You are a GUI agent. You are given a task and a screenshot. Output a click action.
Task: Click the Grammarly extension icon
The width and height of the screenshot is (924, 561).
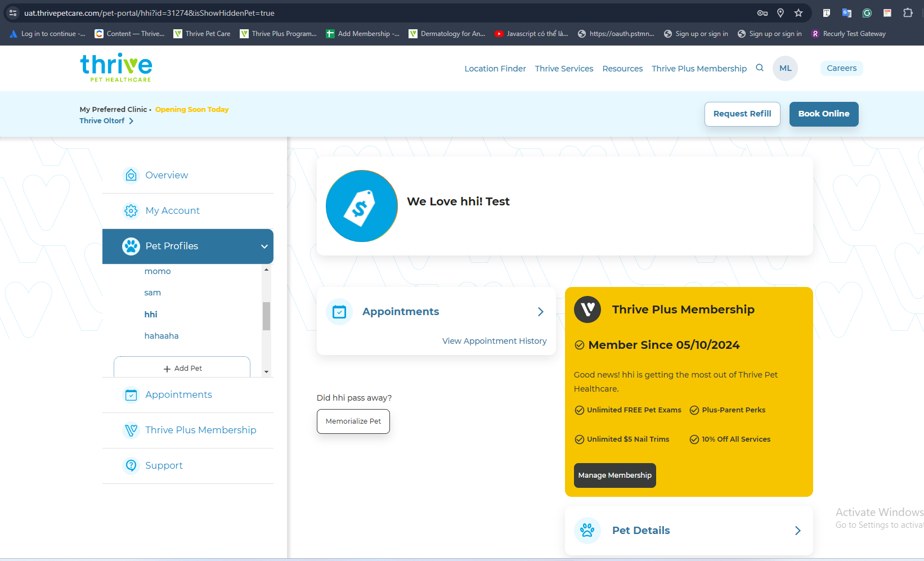point(867,13)
